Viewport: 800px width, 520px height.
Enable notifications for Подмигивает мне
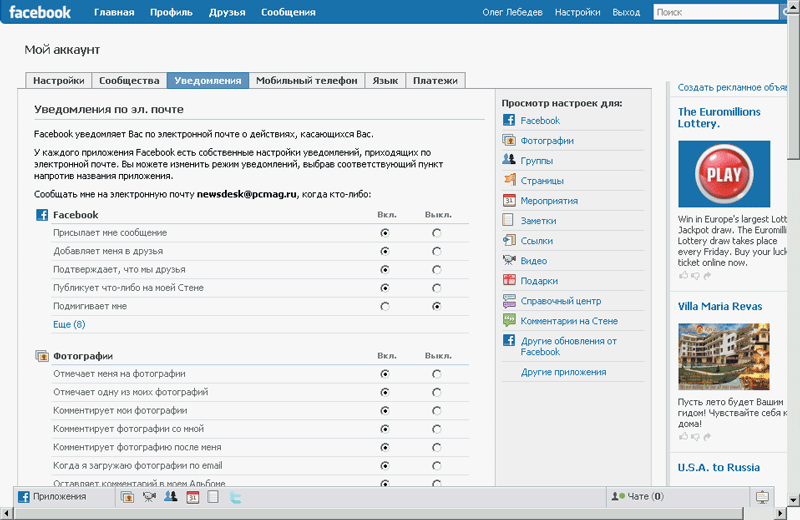(x=385, y=306)
